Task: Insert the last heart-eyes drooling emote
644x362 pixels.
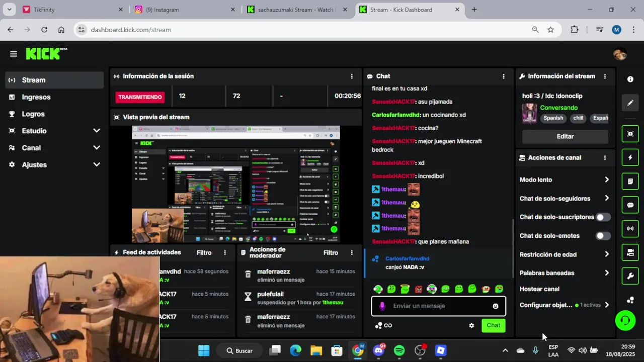Action: pos(499,289)
